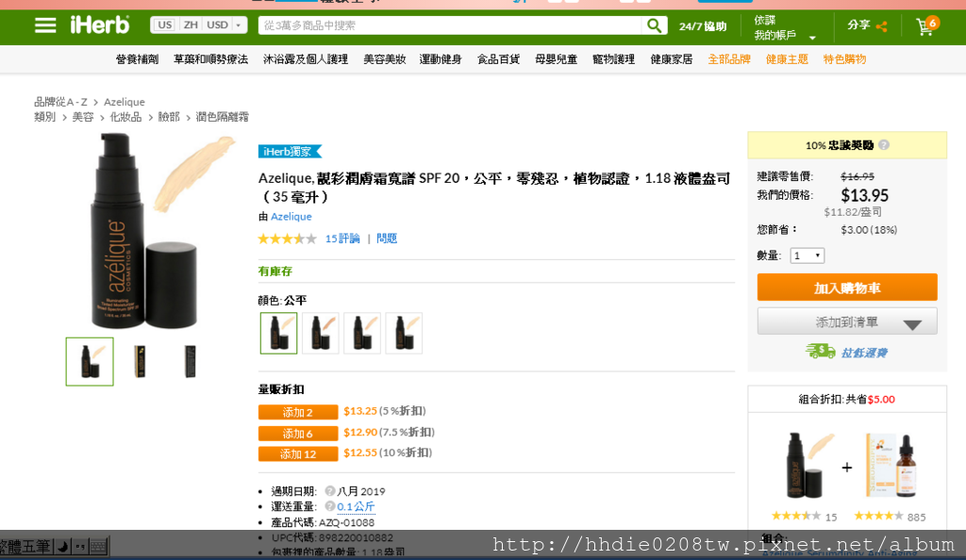This screenshot has height=560, width=966.
Task: Open the hamburger menu icon
Action: pyautogui.click(x=45, y=25)
